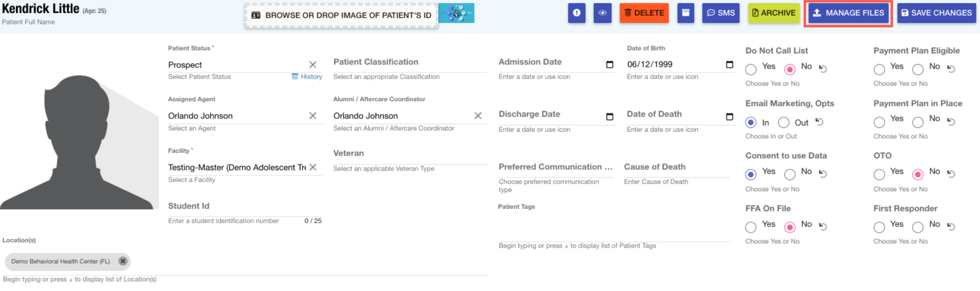Screen dimensions: 980x291
Task: Open the Admission Date calendar picker
Action: (609, 64)
